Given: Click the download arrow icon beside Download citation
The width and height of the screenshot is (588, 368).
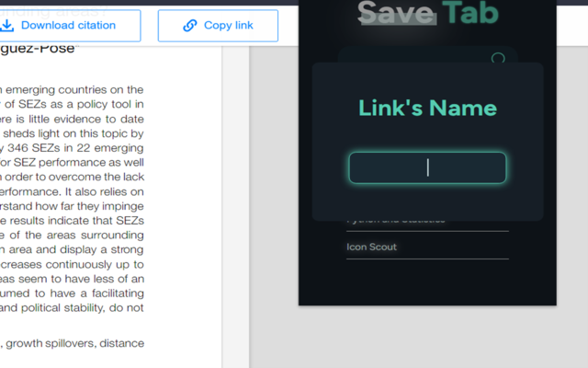Looking at the screenshot, I should (x=7, y=26).
